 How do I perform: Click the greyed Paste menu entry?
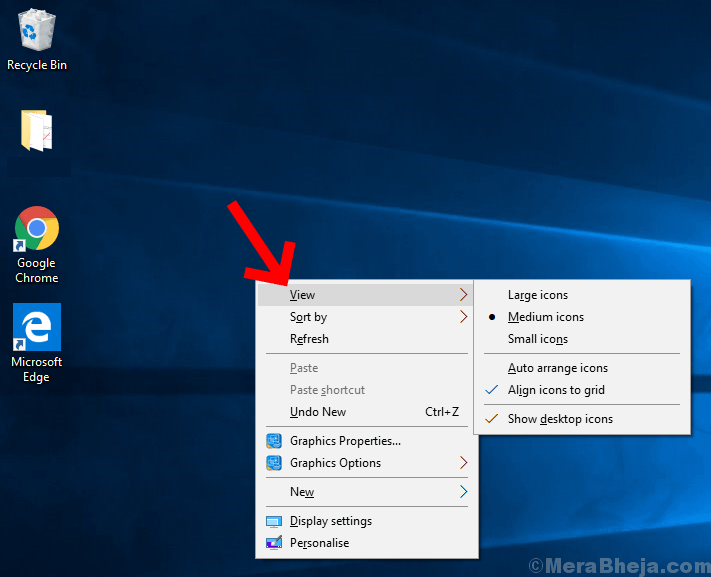[365, 368]
